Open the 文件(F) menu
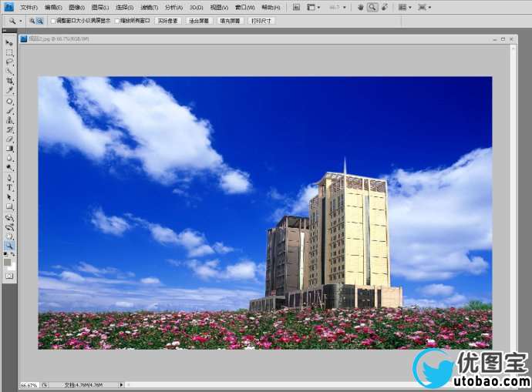The height and width of the screenshot is (392, 532). point(29,8)
